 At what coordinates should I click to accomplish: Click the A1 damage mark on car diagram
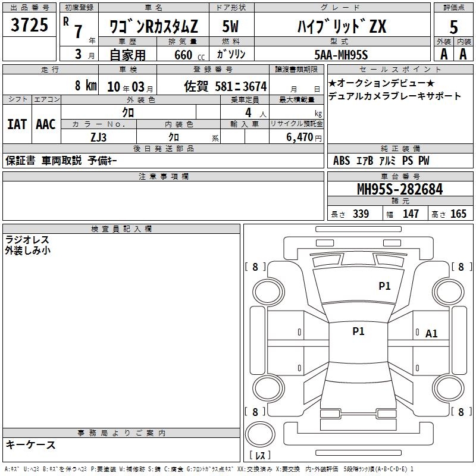(431, 334)
